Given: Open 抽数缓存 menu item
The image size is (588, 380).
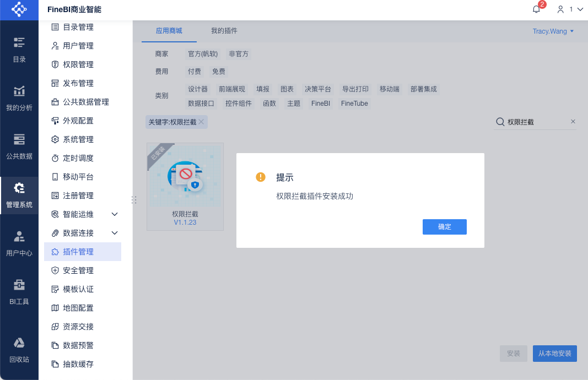Looking at the screenshot, I should coord(83,364).
